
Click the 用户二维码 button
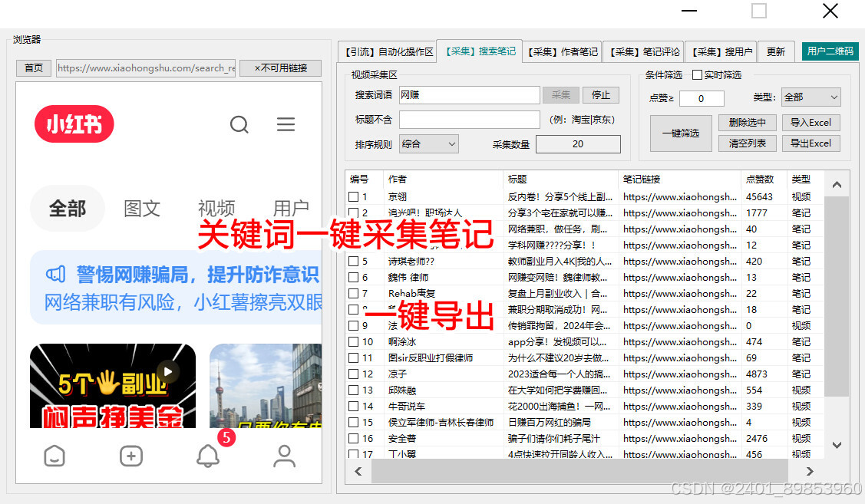(x=830, y=51)
